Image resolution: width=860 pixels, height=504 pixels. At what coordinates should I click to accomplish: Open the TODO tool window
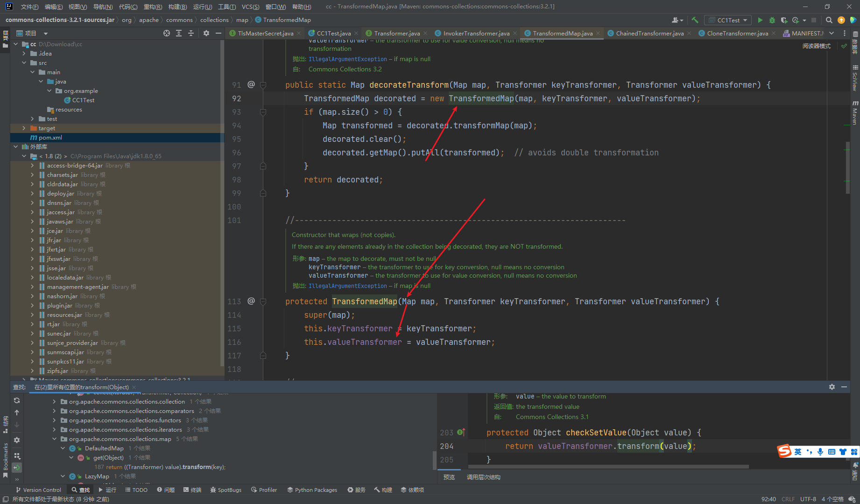(136, 490)
